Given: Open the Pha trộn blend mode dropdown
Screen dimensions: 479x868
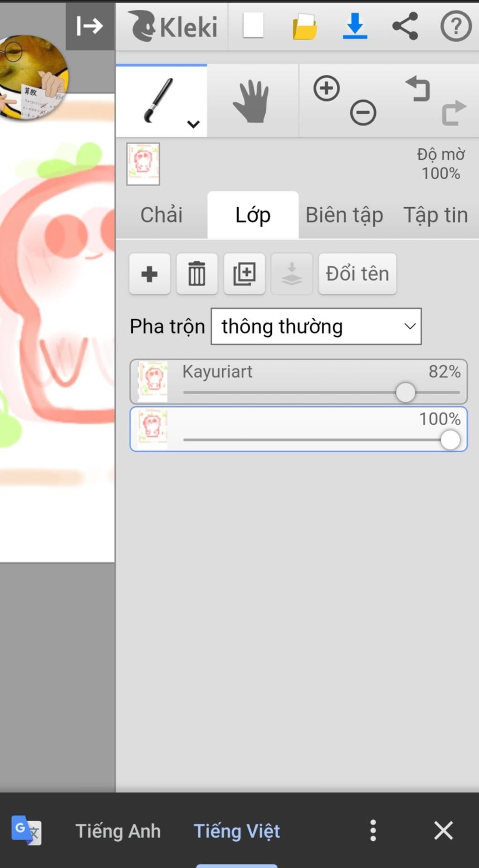Looking at the screenshot, I should pyautogui.click(x=316, y=326).
